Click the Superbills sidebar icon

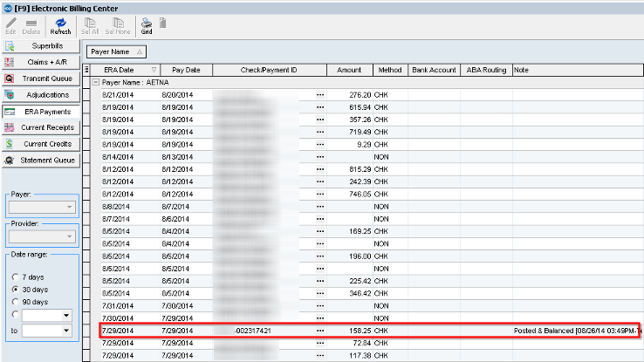tap(10, 46)
